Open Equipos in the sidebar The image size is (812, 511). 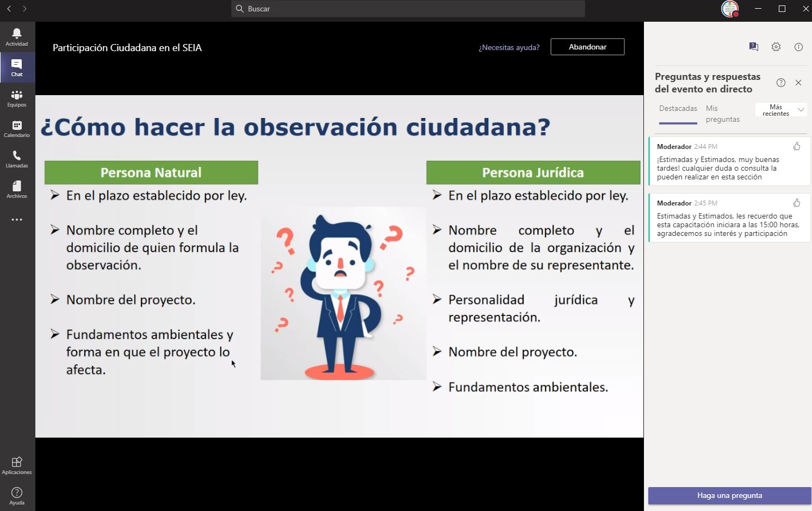point(17,98)
